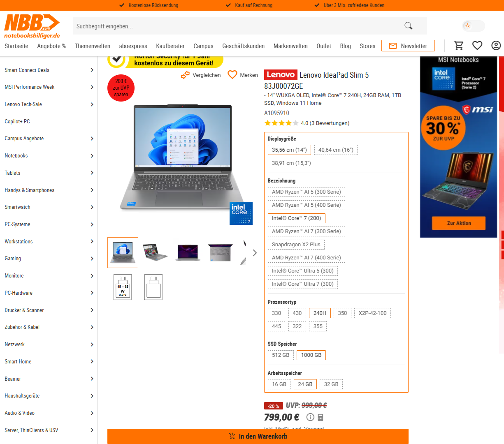
Task: Click the search magnifier icon
Action: tap(408, 26)
